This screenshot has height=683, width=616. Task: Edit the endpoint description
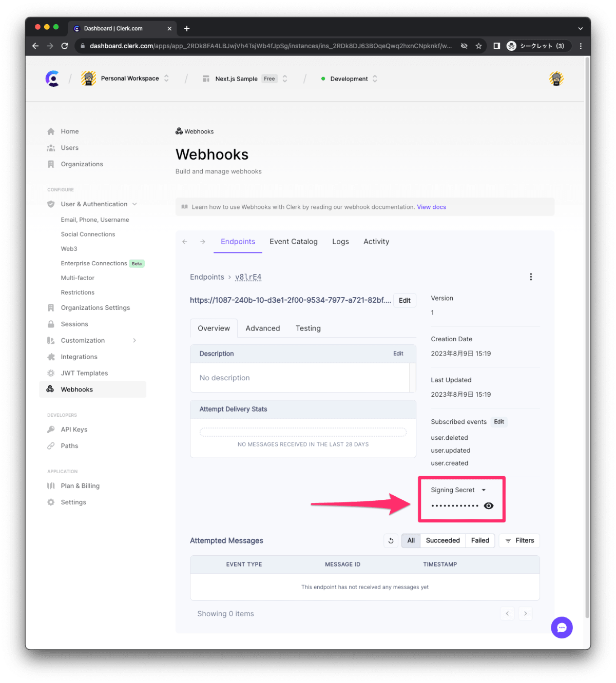398,354
